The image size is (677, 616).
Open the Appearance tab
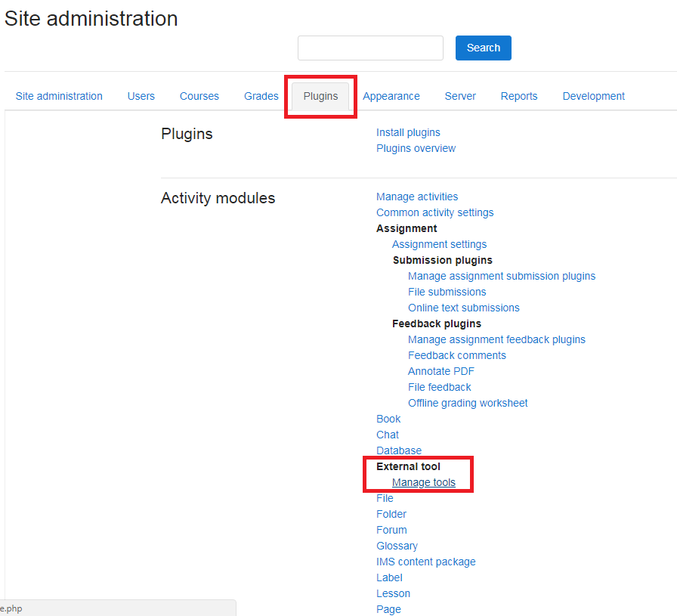click(x=391, y=96)
